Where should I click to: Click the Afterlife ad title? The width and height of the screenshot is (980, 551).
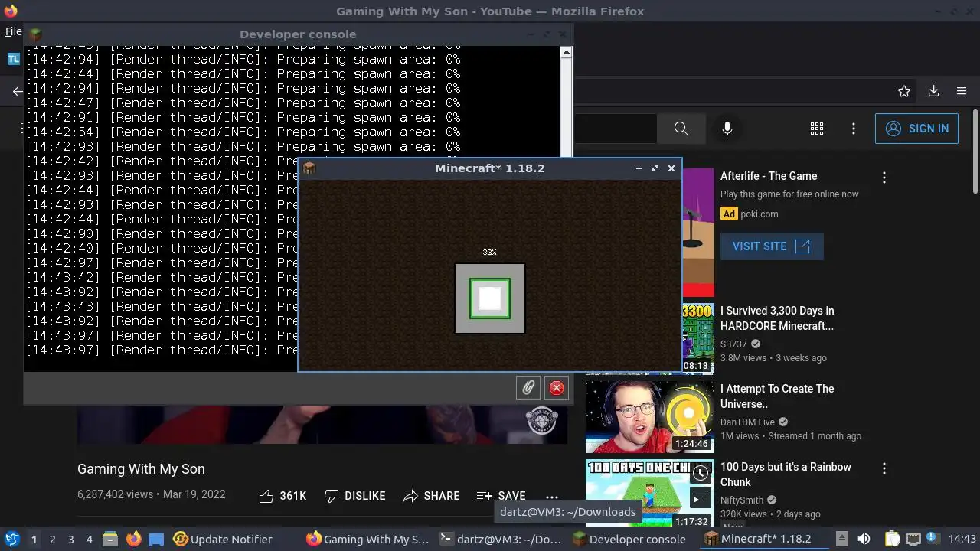tap(769, 176)
